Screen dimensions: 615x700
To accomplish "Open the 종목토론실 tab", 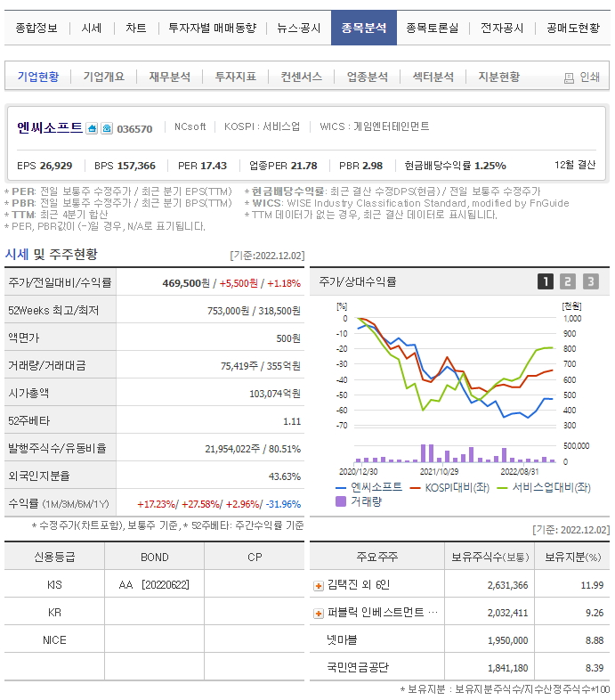I will [x=432, y=28].
